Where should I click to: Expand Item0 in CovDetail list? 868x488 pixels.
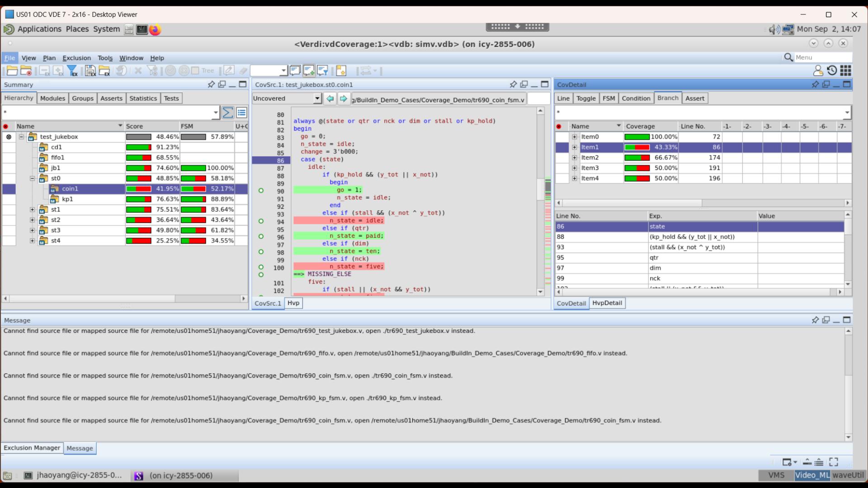coord(575,137)
